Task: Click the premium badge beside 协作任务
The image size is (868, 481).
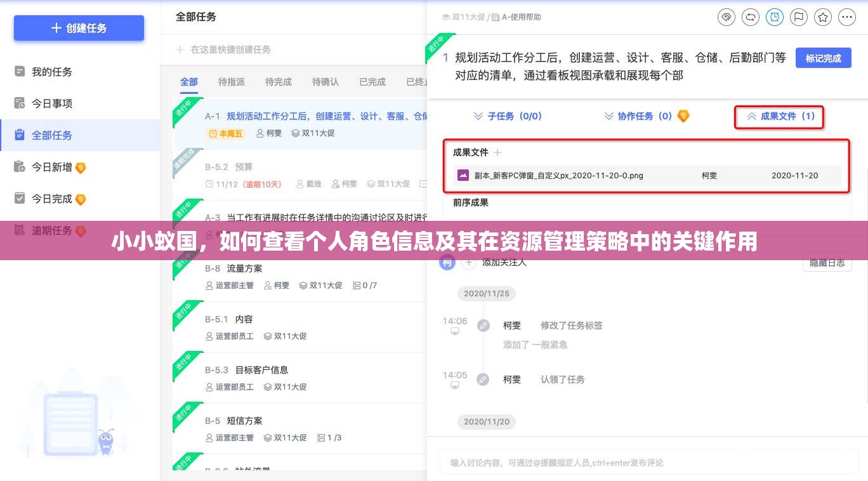Action: click(x=683, y=116)
